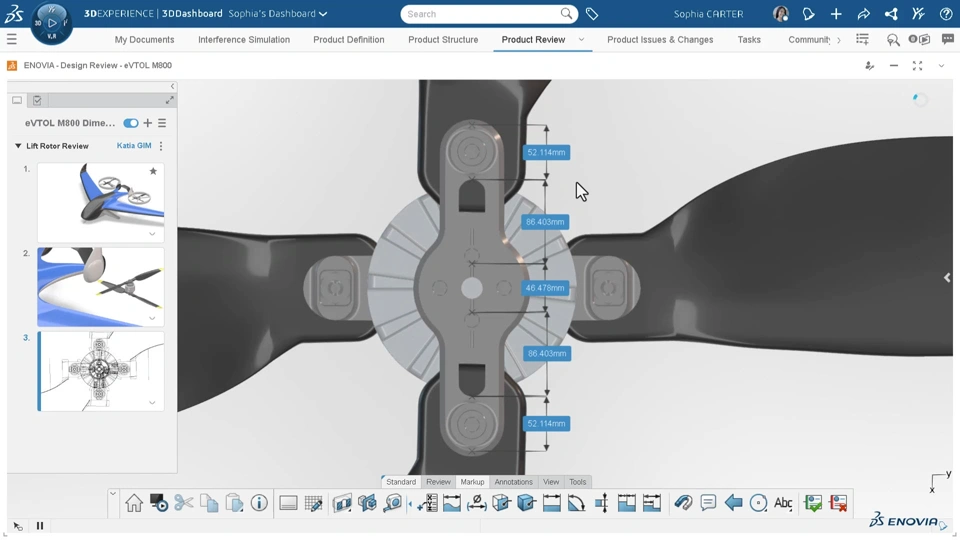The width and height of the screenshot is (960, 540).
Task: Expand the bottom toolbar chevron
Action: click(113, 493)
